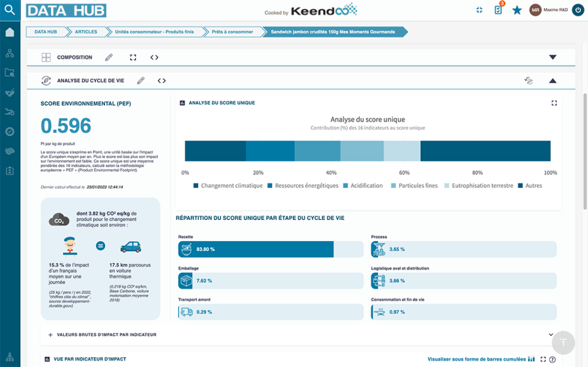
Task: Expand the Analyse du score unique chart fullscreen
Action: (554, 103)
